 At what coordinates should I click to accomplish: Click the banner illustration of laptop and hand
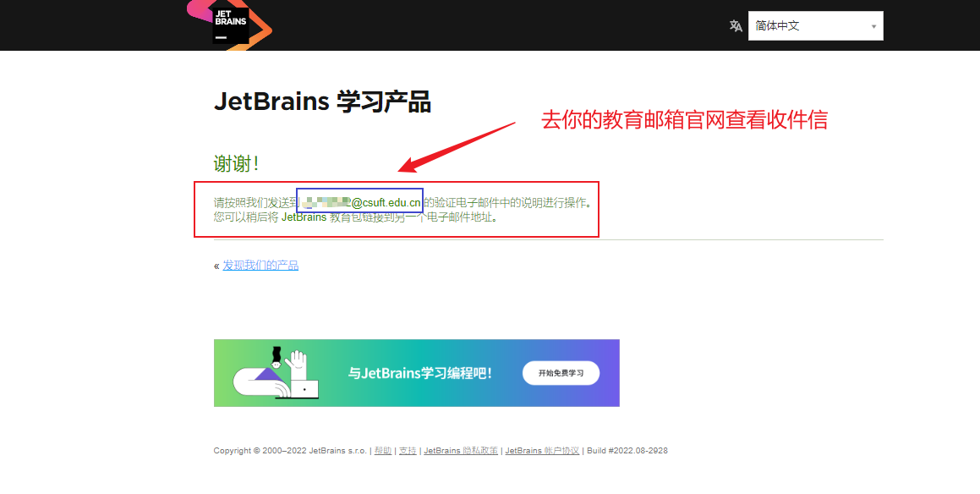pos(276,373)
